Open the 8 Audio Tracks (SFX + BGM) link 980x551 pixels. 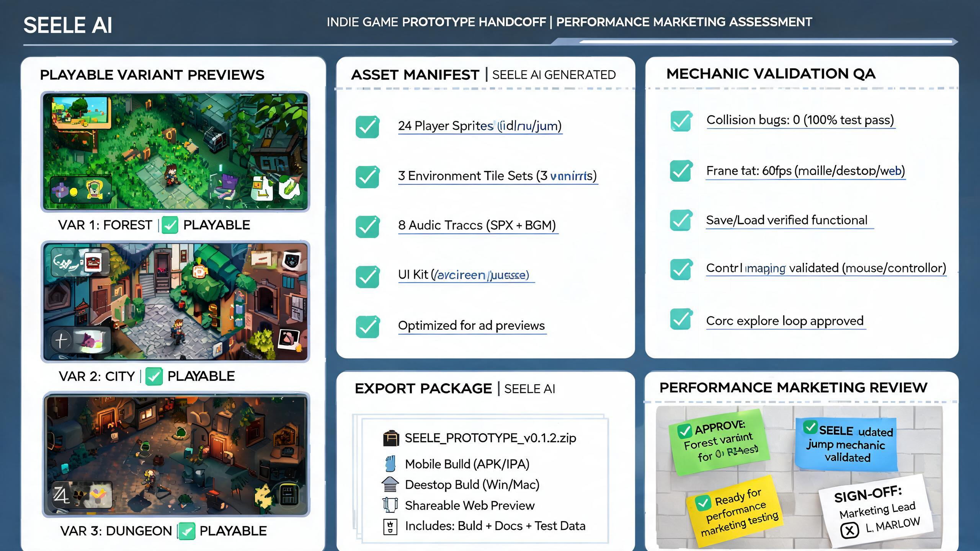tap(477, 225)
